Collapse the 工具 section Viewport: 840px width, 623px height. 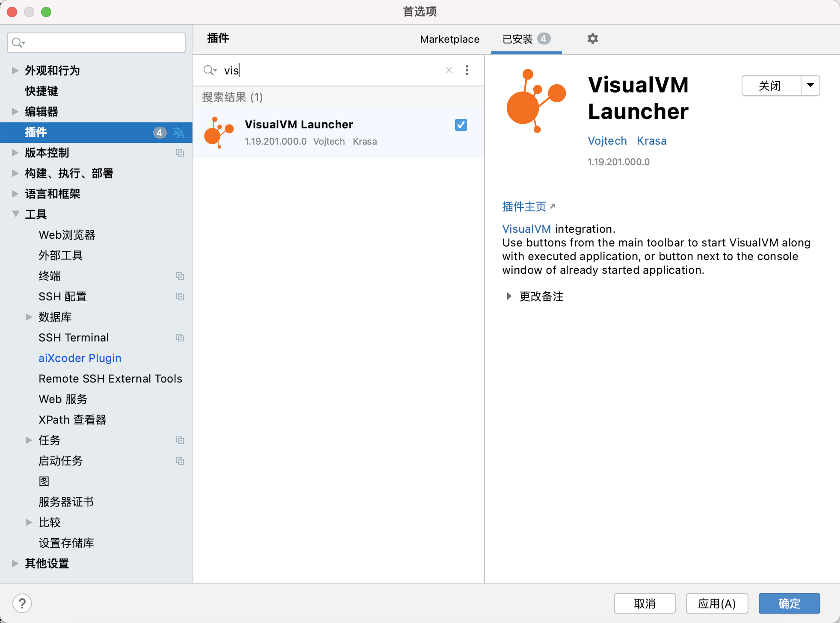point(15,214)
